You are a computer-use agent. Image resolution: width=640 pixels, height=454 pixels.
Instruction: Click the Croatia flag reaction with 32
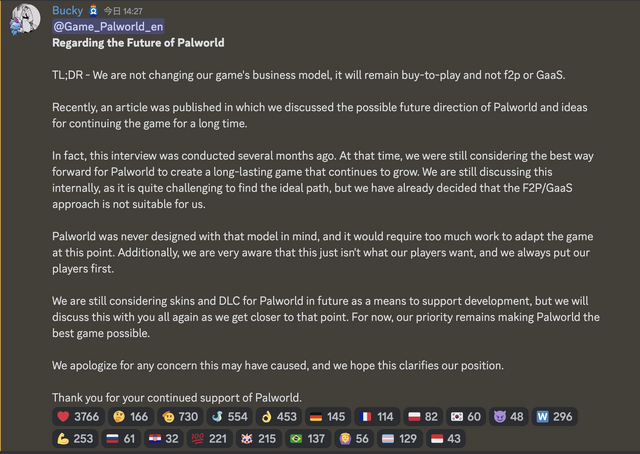[x=164, y=438]
